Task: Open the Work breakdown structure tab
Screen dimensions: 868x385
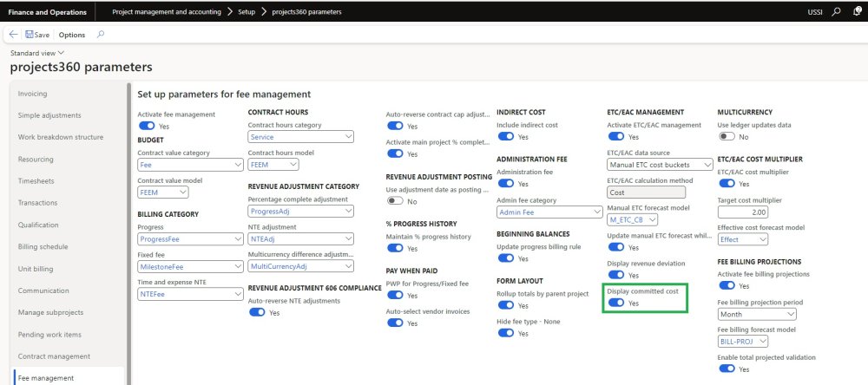Action: (61, 137)
